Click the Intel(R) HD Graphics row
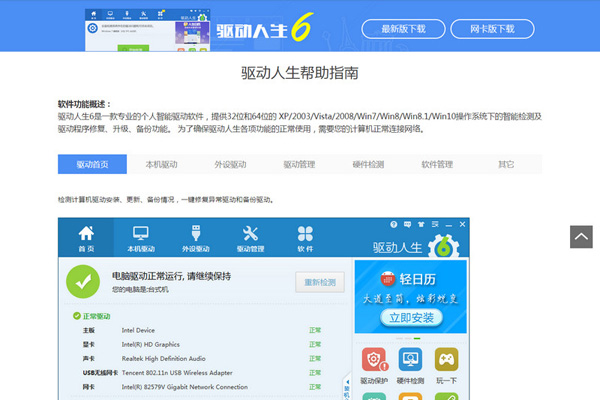The image size is (600, 400). [202, 344]
